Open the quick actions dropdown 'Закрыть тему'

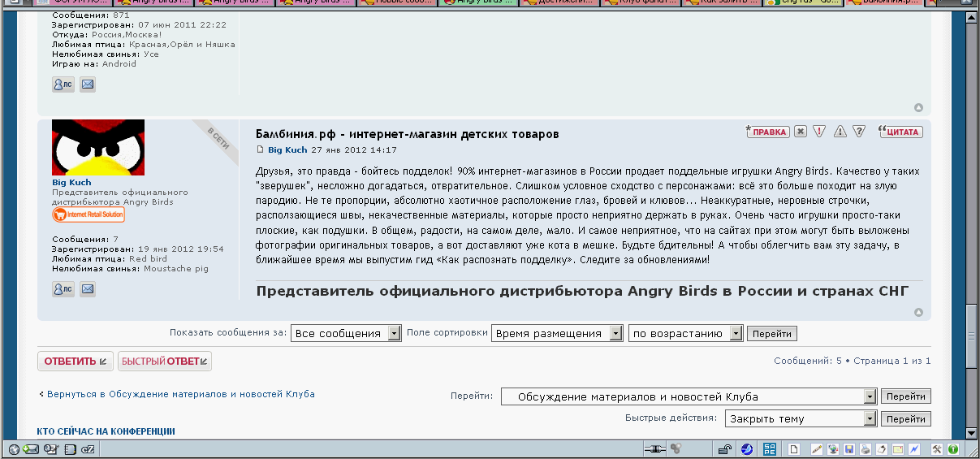tap(800, 418)
